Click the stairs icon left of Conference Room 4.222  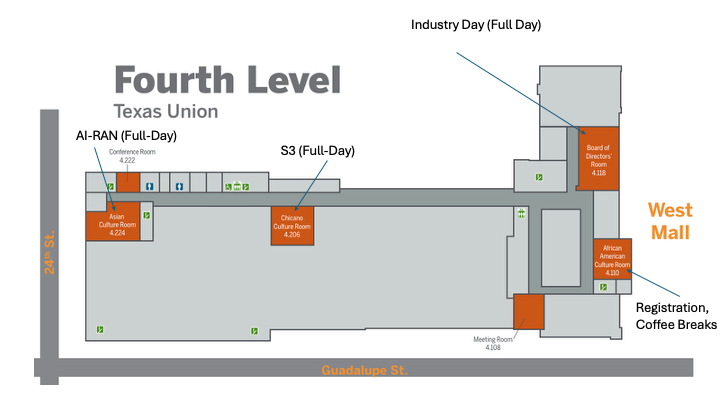(111, 186)
